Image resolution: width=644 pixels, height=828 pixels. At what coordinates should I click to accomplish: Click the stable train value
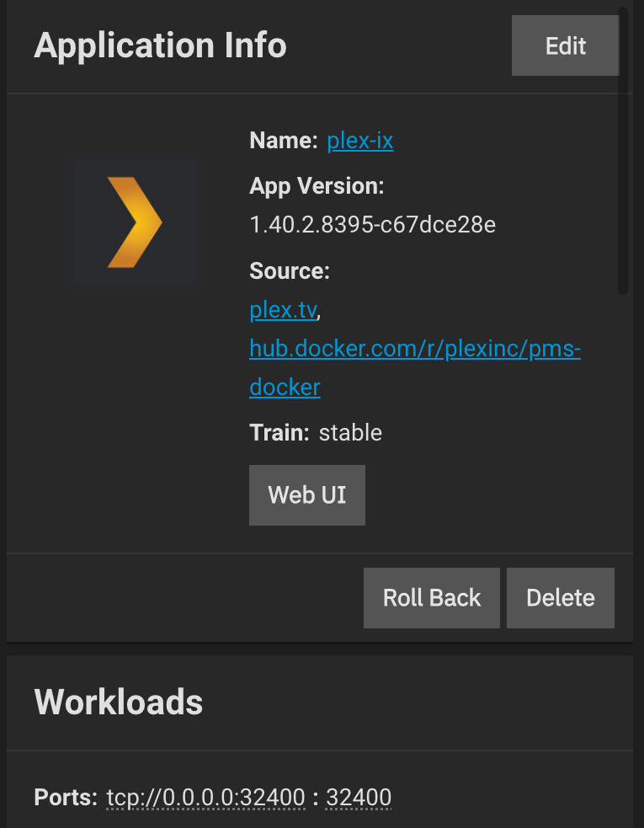click(x=350, y=433)
